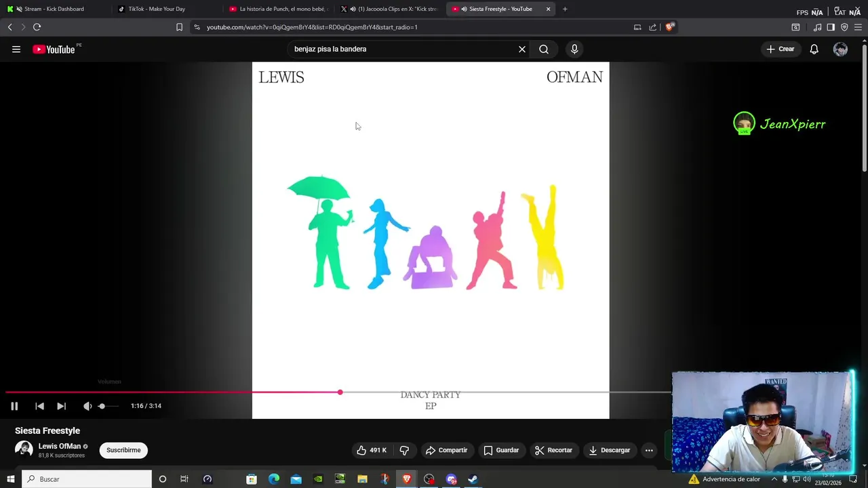
Task: Bookmark this page from address bar
Action: pos(179,27)
